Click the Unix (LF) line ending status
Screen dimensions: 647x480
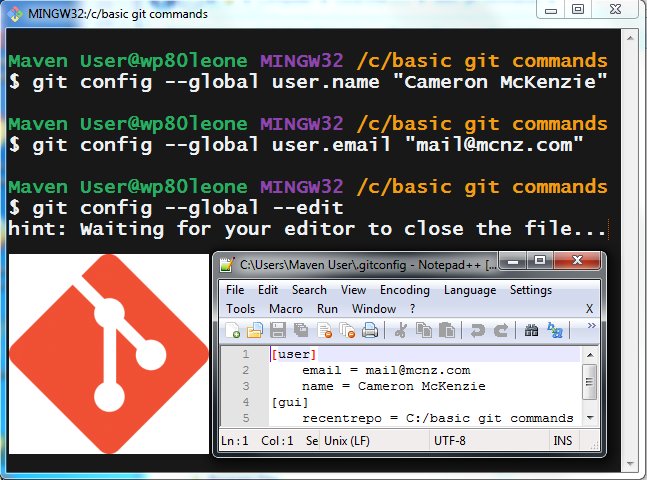click(347, 441)
